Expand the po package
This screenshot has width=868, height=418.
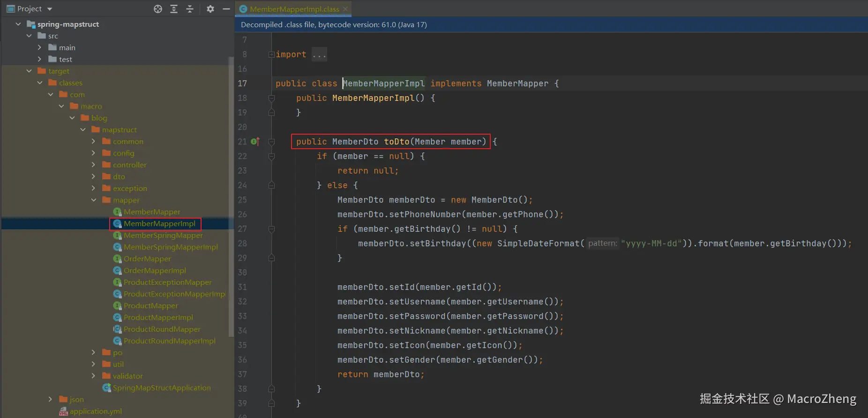pos(93,352)
